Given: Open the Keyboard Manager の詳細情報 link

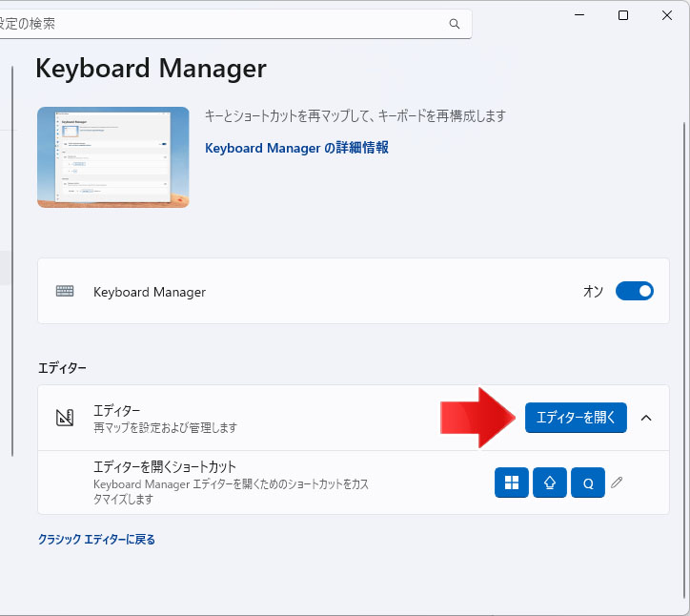Looking at the screenshot, I should (x=296, y=148).
